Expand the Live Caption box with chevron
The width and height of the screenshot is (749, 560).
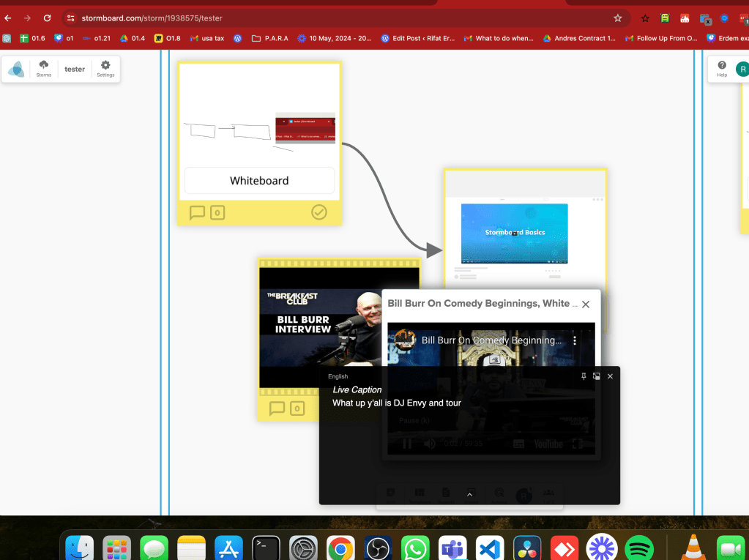point(469,495)
